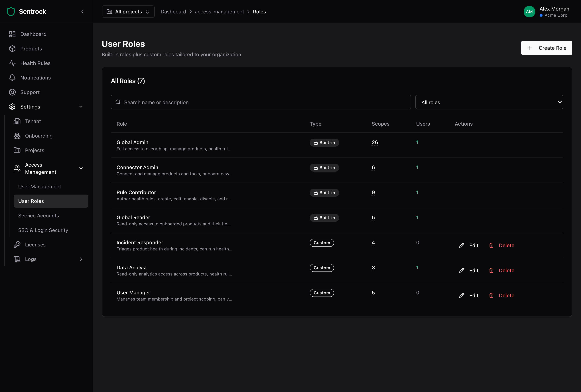Click the Tenant building icon
The height and width of the screenshot is (392, 581).
(x=17, y=121)
